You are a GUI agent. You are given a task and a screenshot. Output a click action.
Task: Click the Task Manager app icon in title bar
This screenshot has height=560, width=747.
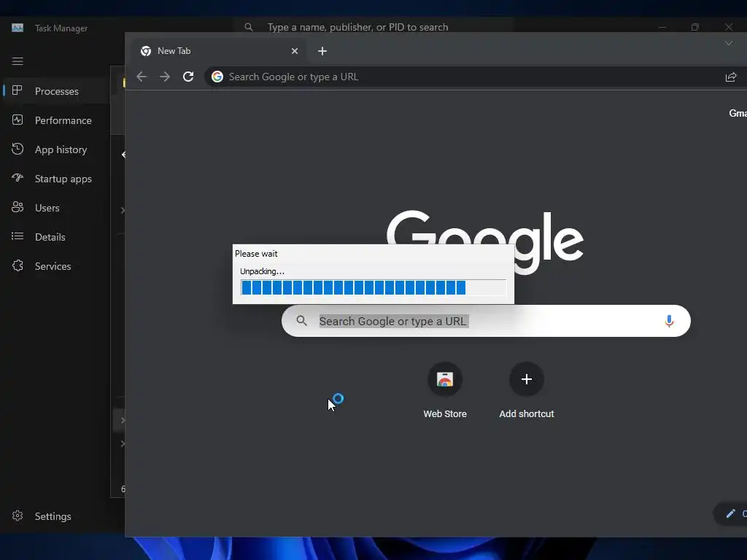pos(18,28)
